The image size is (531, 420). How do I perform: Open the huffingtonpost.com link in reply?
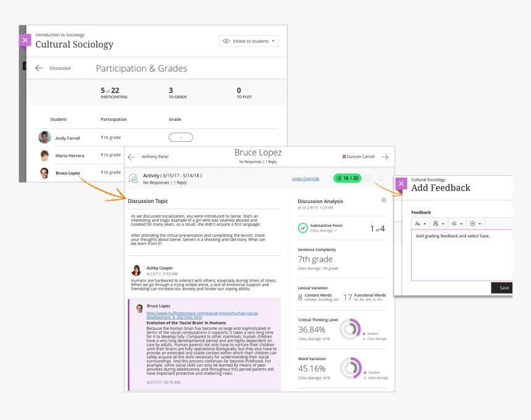pos(203,315)
